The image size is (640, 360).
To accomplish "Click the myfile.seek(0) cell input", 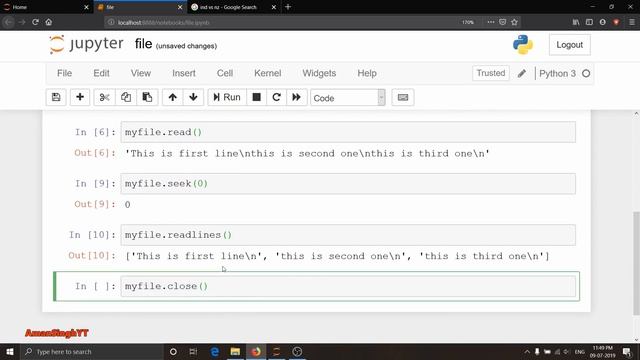I will coord(348,183).
